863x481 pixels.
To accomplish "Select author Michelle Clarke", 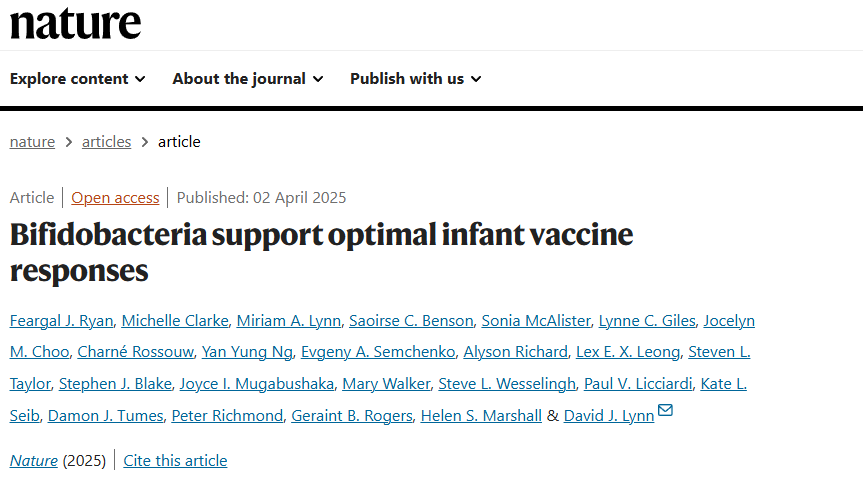I will click(175, 321).
